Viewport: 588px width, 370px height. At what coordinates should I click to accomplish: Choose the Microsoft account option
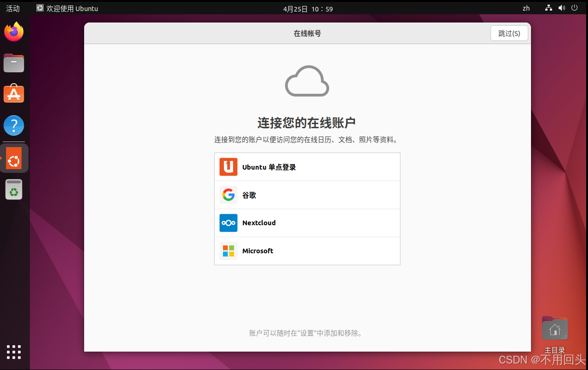(x=307, y=251)
